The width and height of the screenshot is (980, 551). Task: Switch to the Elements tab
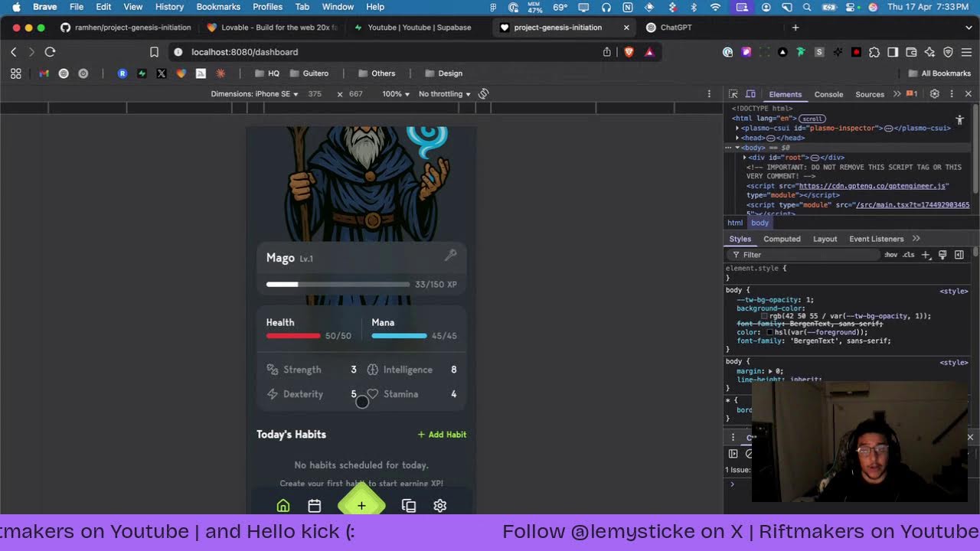point(786,94)
